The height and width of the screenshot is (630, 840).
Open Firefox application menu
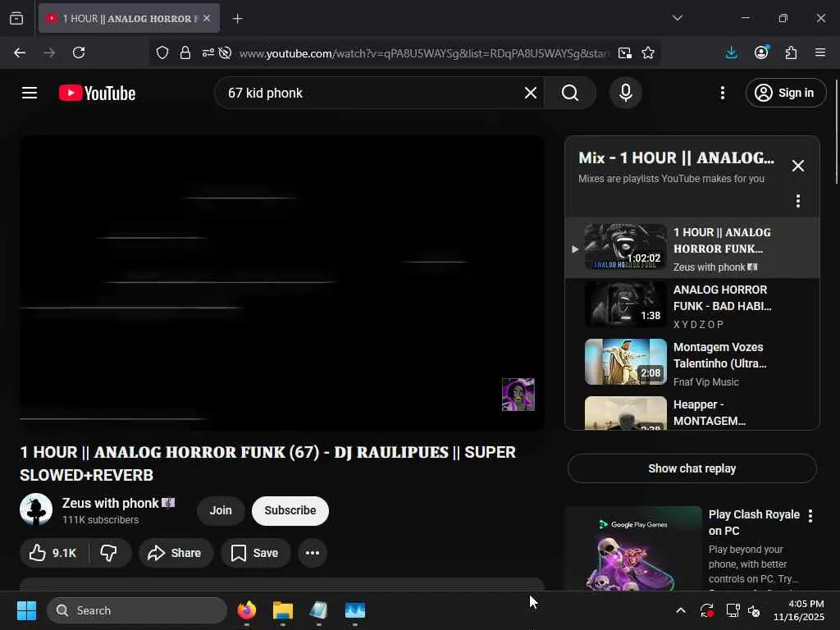coord(820,52)
